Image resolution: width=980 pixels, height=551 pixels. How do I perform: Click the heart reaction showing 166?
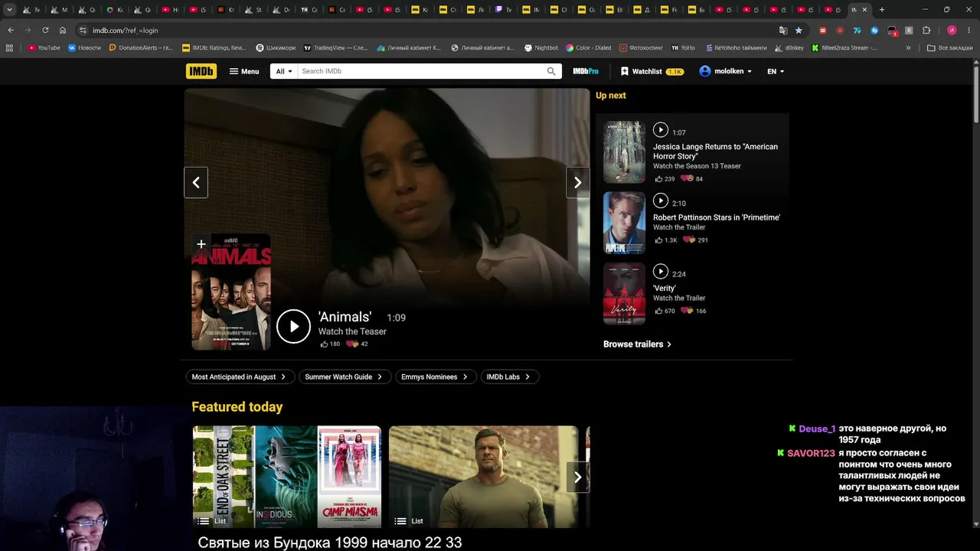pos(694,311)
